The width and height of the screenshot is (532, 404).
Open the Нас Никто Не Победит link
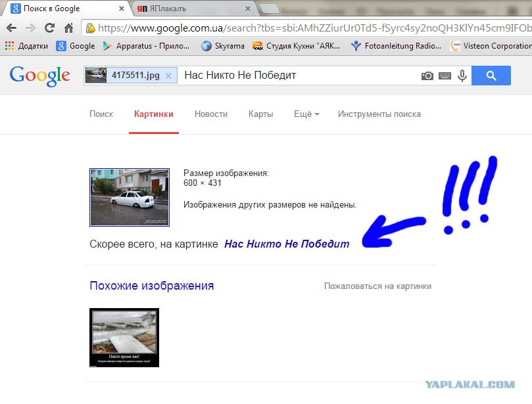point(287,244)
